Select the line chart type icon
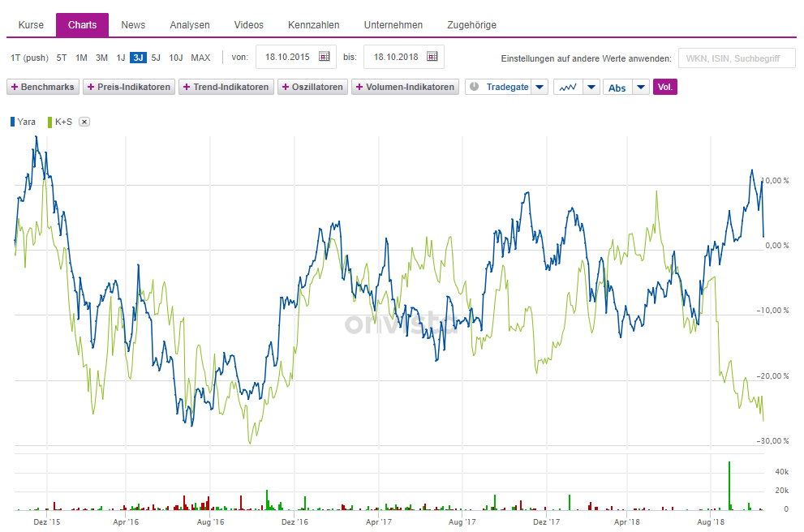Image resolution: width=804 pixels, height=532 pixels. click(568, 87)
